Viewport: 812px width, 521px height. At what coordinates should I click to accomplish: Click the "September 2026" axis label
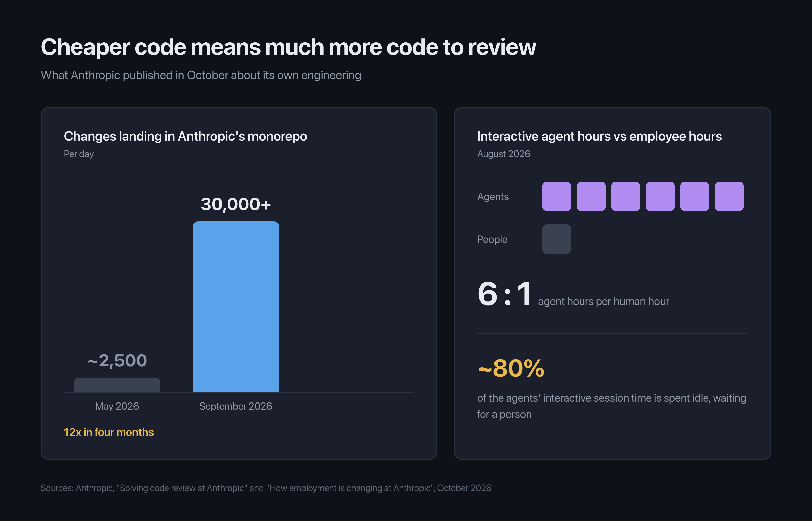236,406
